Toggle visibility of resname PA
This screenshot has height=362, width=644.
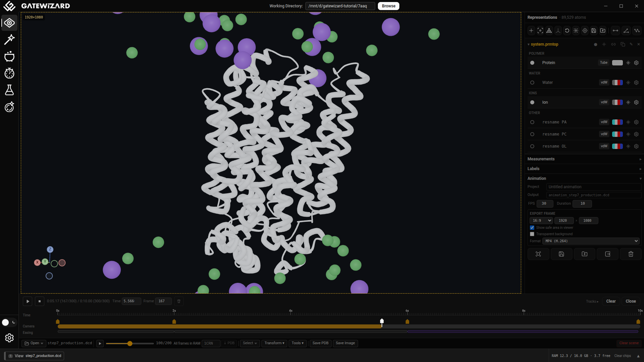click(x=532, y=122)
